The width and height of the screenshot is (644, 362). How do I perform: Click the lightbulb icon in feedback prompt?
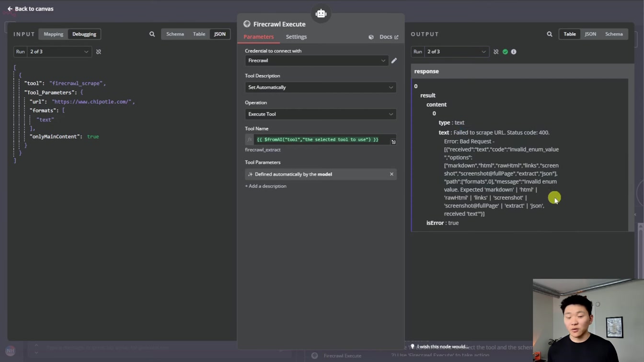(x=412, y=347)
